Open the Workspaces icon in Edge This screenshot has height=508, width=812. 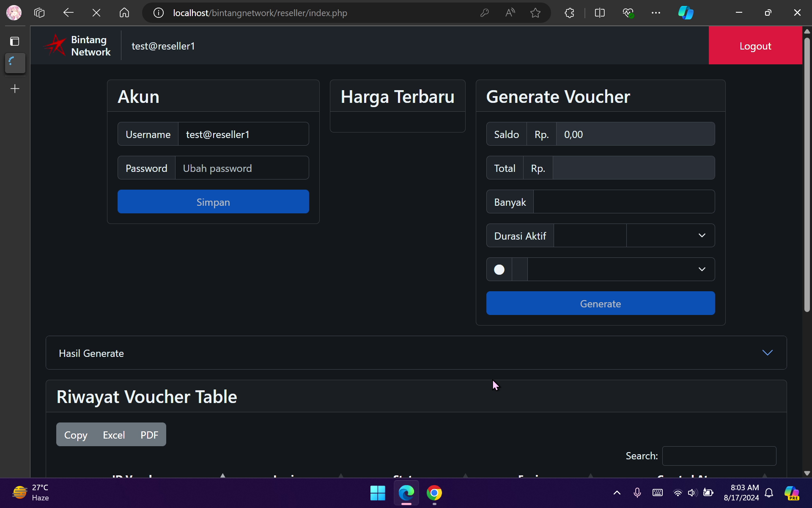coord(39,13)
